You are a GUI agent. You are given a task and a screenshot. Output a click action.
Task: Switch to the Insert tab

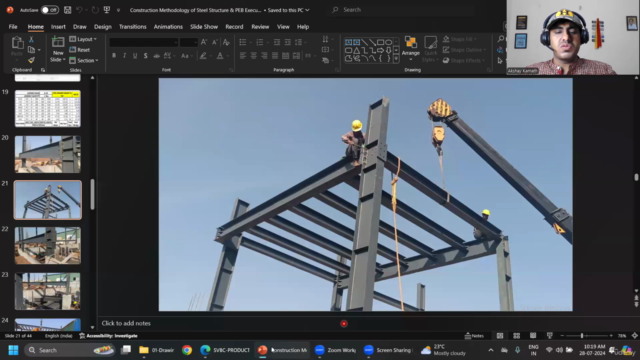tap(58, 27)
